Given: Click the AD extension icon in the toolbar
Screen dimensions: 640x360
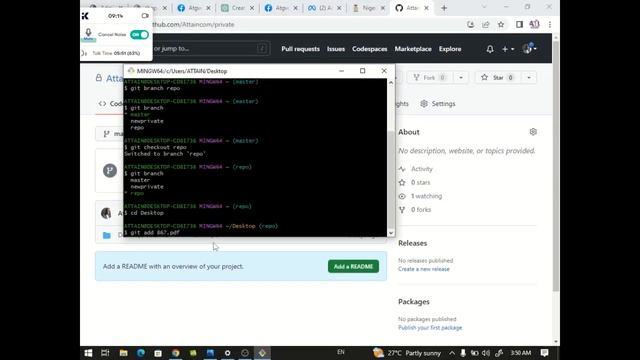Looking at the screenshot, I should [534, 24].
